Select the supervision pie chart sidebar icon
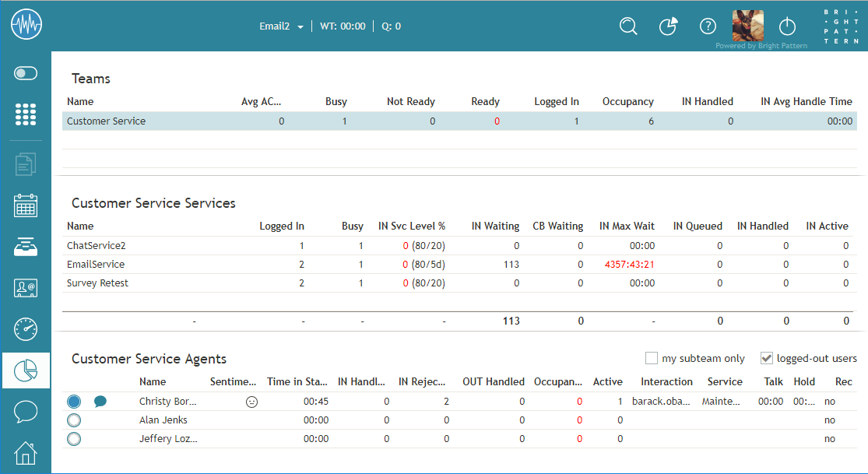 point(26,370)
